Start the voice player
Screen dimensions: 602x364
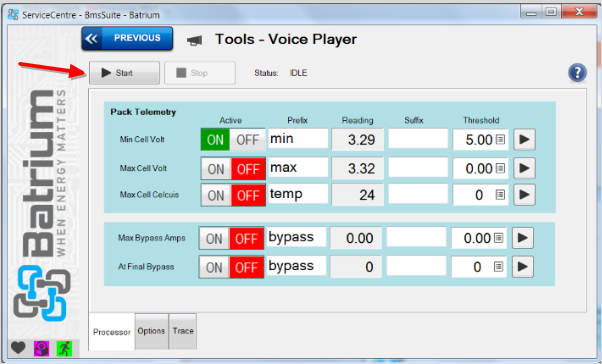point(124,73)
